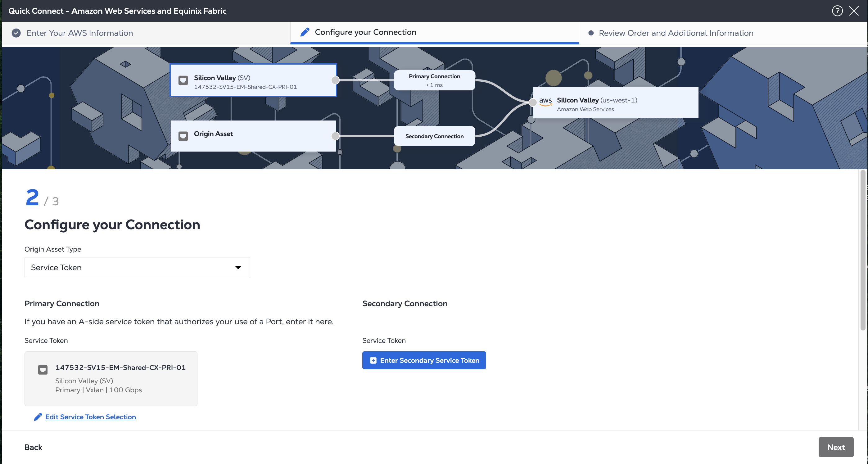Click port icon in Silicon Valley (SV) card

click(x=183, y=80)
